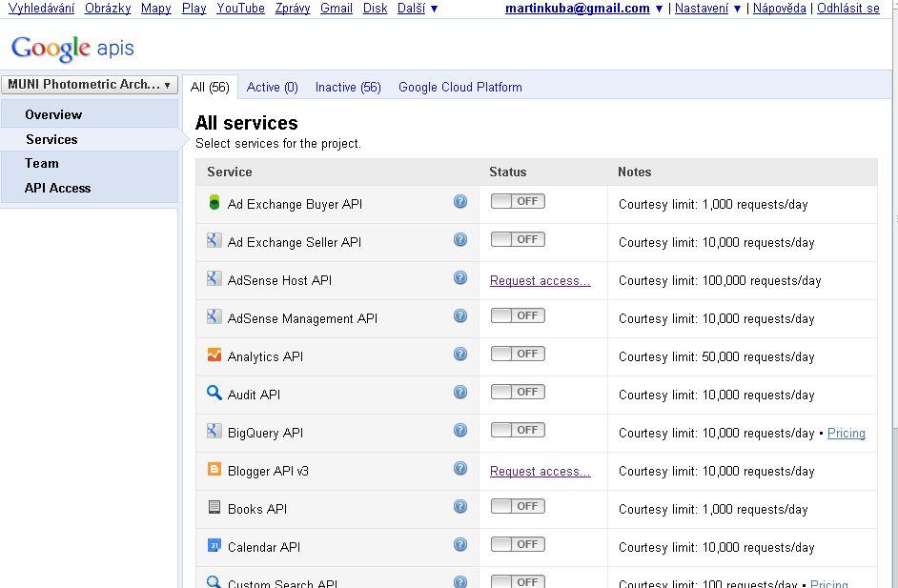The image size is (898, 588).
Task: Open help for Analytics API
Action: pos(460,354)
